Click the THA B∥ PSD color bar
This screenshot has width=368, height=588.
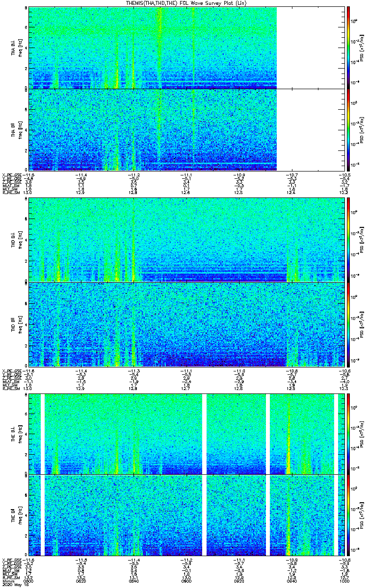pyautogui.click(x=348, y=130)
